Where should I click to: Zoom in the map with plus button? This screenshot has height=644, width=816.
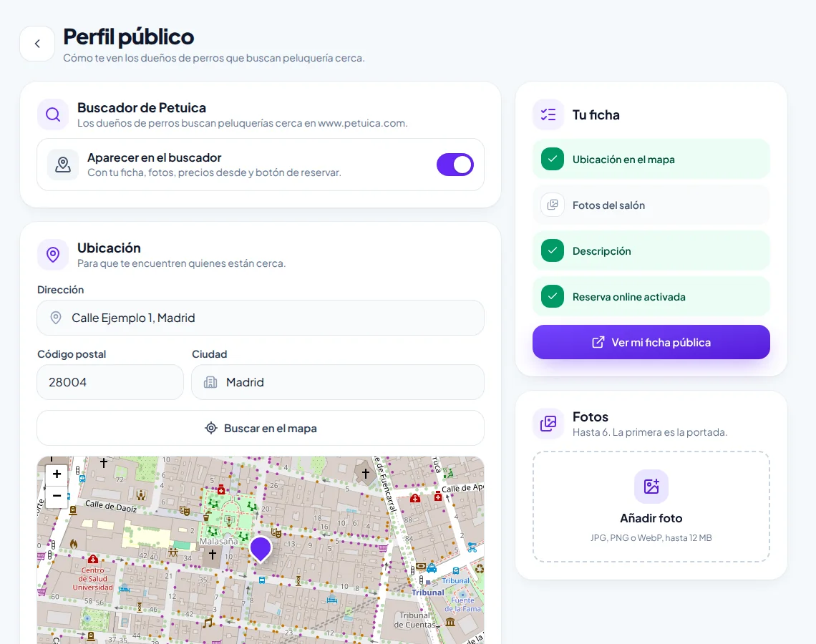(x=57, y=474)
